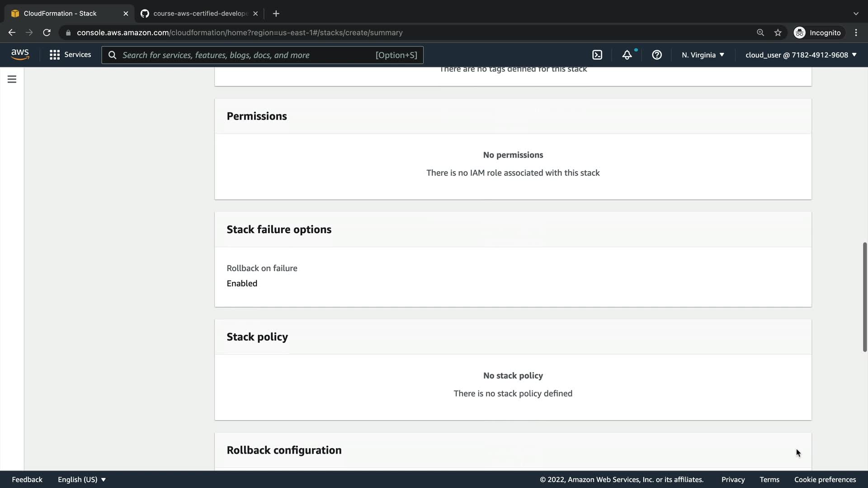Expand the hamburger side navigation
Image resolution: width=868 pixels, height=488 pixels.
[x=12, y=80]
